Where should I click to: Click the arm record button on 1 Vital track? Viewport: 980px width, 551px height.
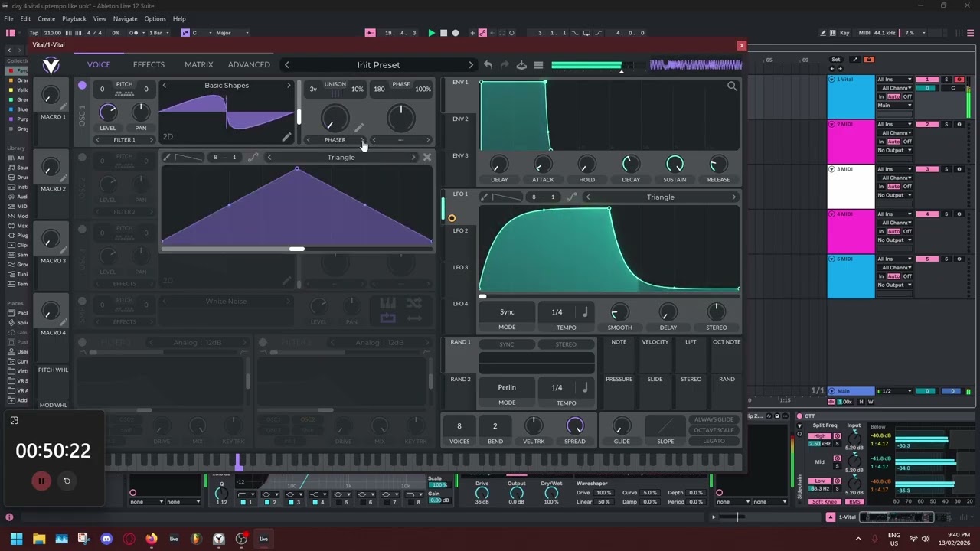(959, 80)
